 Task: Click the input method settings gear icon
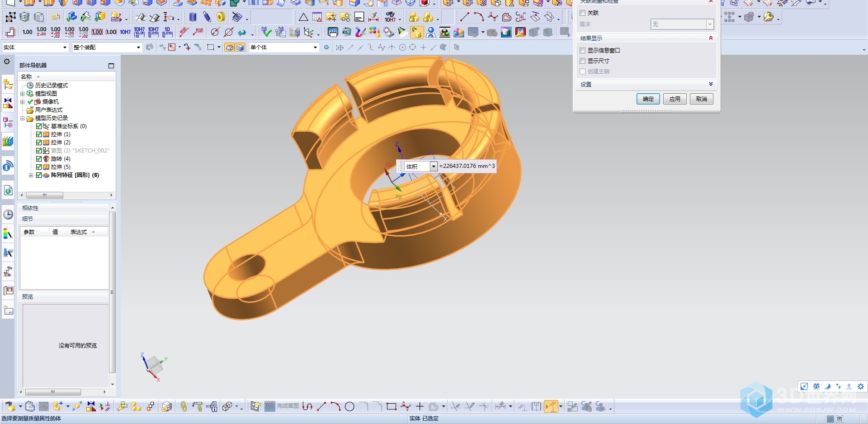[x=860, y=386]
